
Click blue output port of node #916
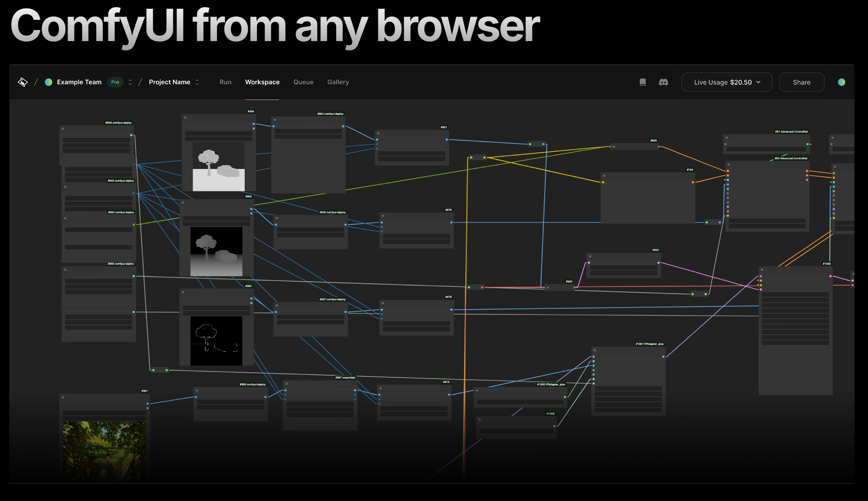coord(449,395)
